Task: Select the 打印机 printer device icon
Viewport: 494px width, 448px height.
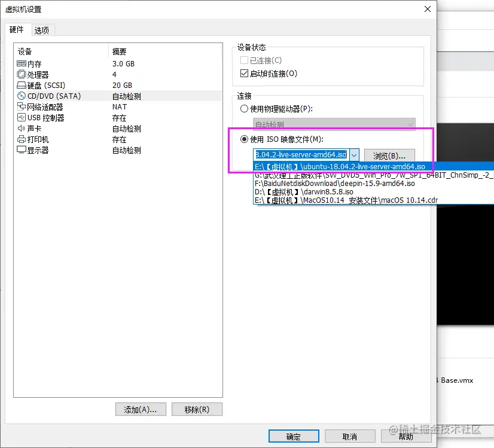Action: pyautogui.click(x=22, y=139)
